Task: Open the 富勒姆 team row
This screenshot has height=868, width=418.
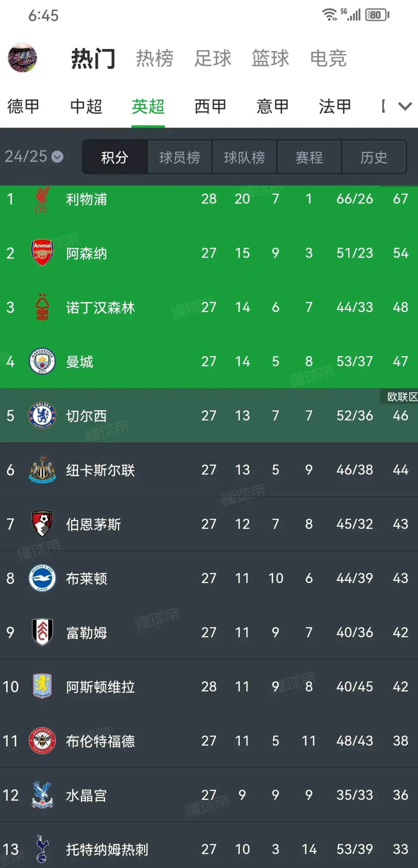Action: click(209, 633)
